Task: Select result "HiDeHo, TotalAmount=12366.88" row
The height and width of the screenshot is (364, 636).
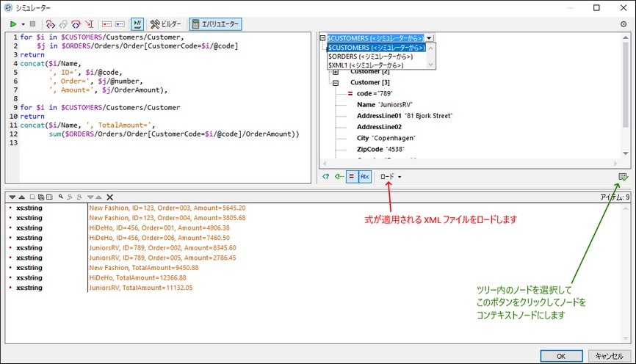Action: pyautogui.click(x=138, y=278)
